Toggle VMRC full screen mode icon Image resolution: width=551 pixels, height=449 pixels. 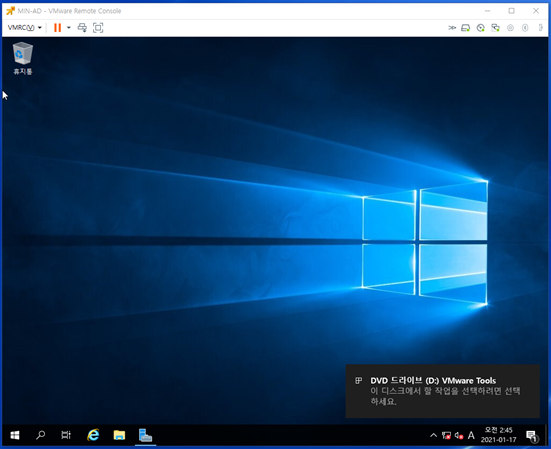[98, 28]
